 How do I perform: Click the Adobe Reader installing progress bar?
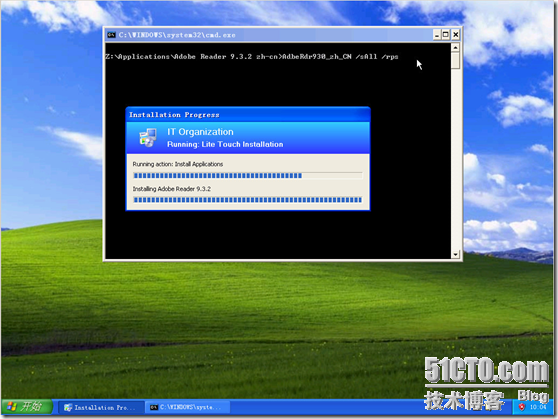click(248, 200)
